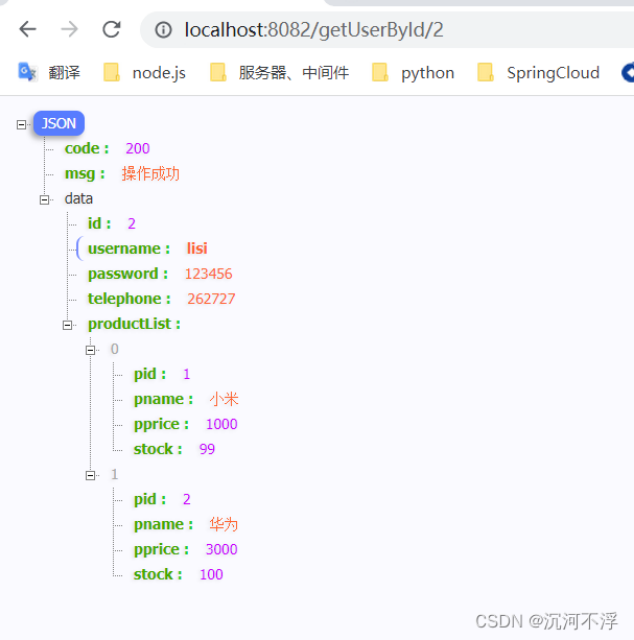Collapse productList item 1
634x640 pixels.
(91, 475)
